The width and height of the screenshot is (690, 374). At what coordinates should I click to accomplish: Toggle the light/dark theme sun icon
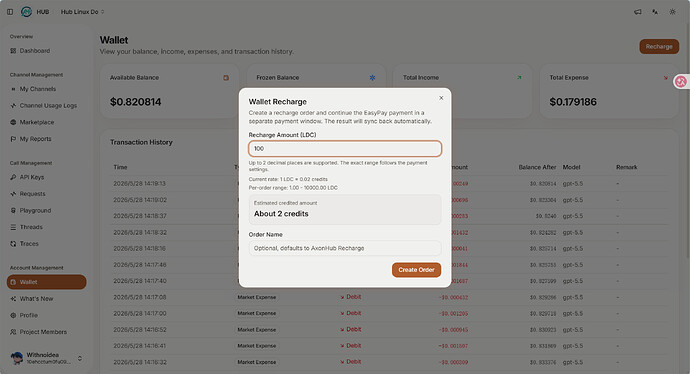pos(672,12)
